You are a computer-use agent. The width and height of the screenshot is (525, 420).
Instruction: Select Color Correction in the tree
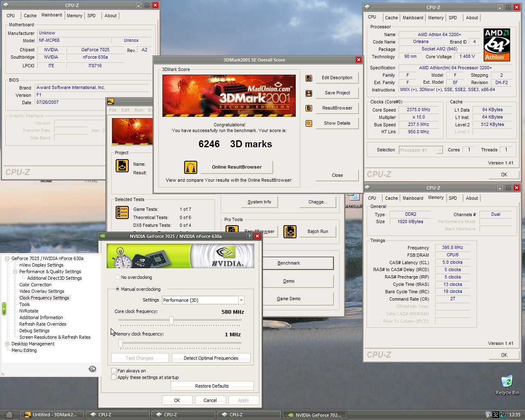coord(35,285)
